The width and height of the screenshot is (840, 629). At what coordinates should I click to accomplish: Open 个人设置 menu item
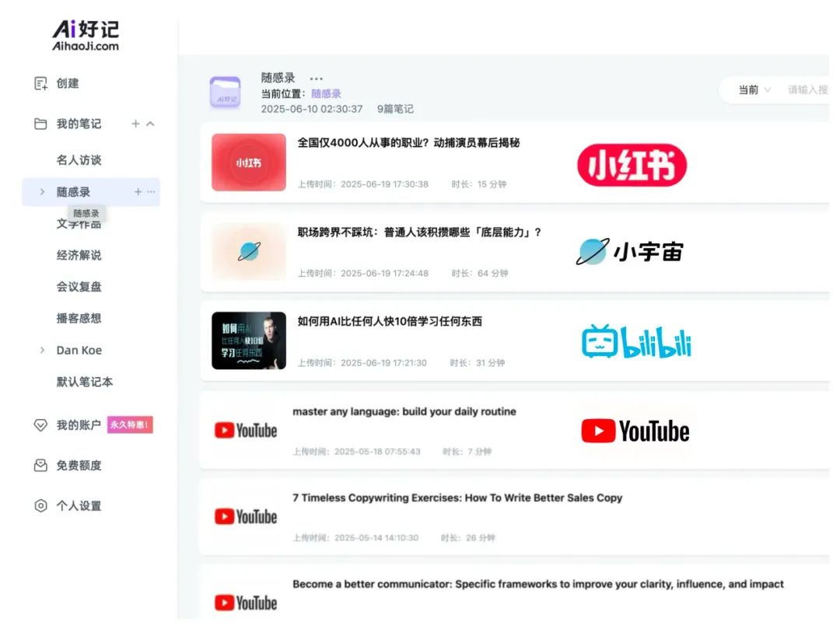point(79,506)
